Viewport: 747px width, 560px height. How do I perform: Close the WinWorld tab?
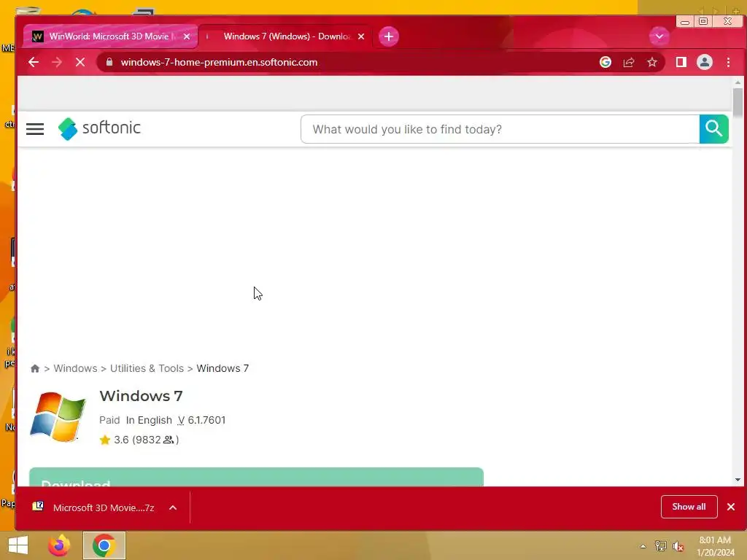click(x=187, y=36)
